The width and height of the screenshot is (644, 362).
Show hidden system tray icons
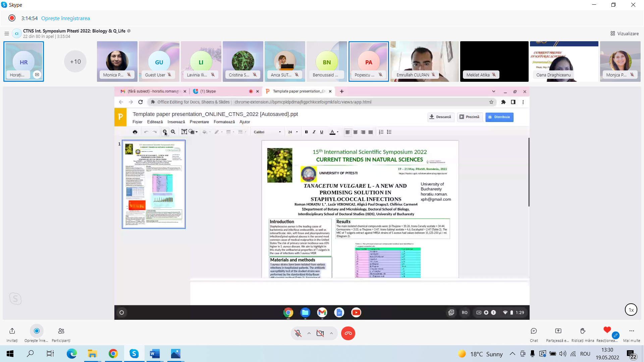coord(512,354)
